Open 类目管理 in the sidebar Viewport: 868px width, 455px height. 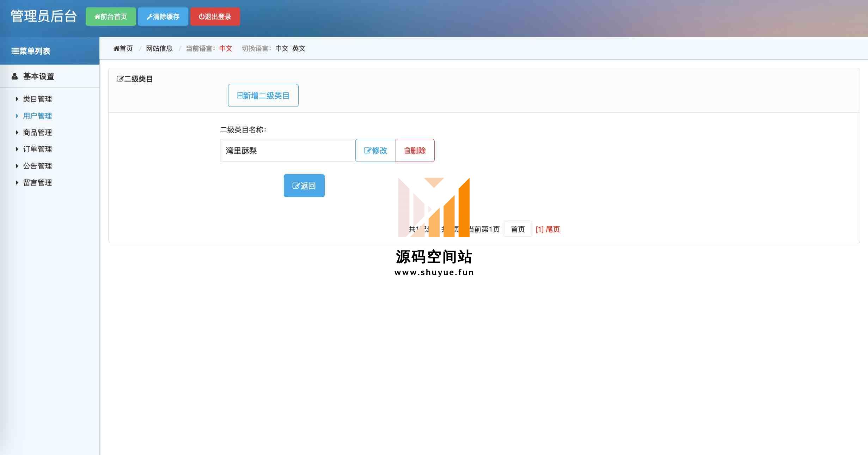coord(37,99)
